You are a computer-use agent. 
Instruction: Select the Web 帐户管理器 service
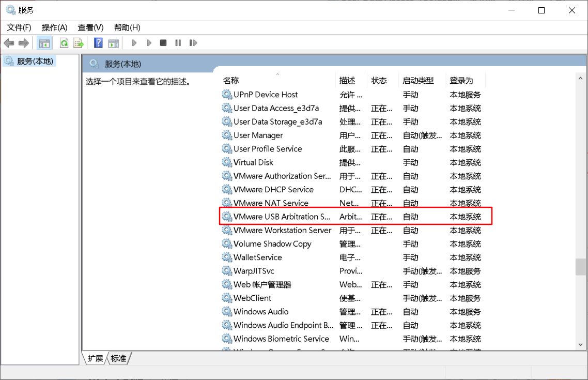point(262,284)
